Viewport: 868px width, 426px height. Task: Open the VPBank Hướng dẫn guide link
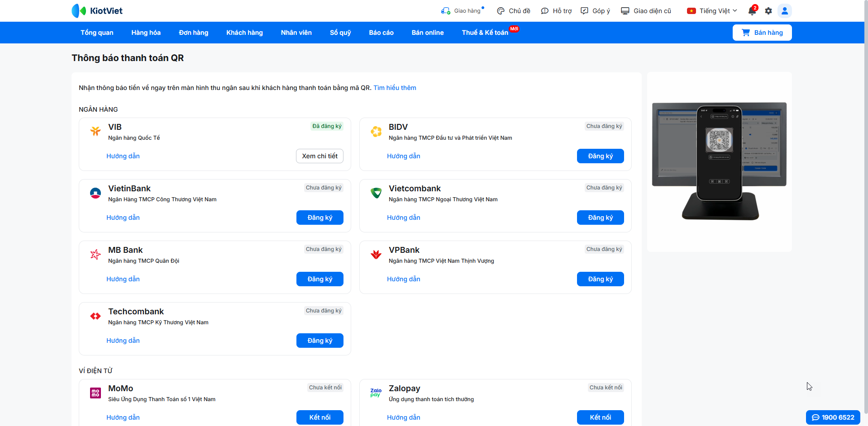pos(404,279)
